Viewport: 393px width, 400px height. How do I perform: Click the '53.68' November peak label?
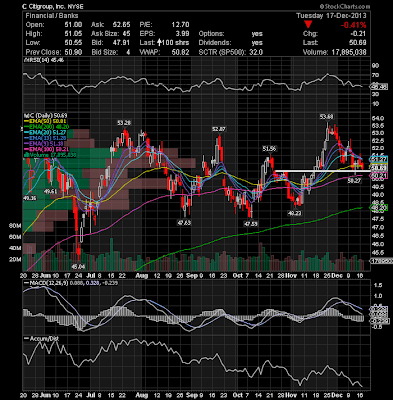[x=327, y=117]
